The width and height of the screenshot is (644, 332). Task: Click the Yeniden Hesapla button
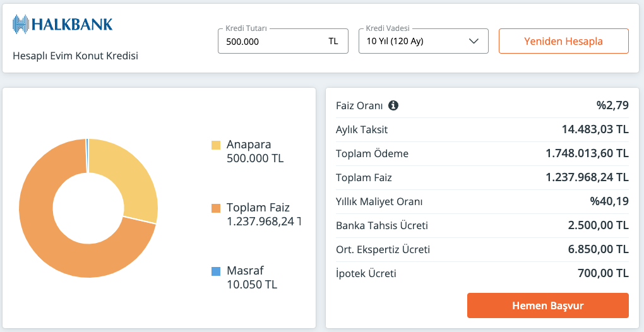pyautogui.click(x=563, y=41)
